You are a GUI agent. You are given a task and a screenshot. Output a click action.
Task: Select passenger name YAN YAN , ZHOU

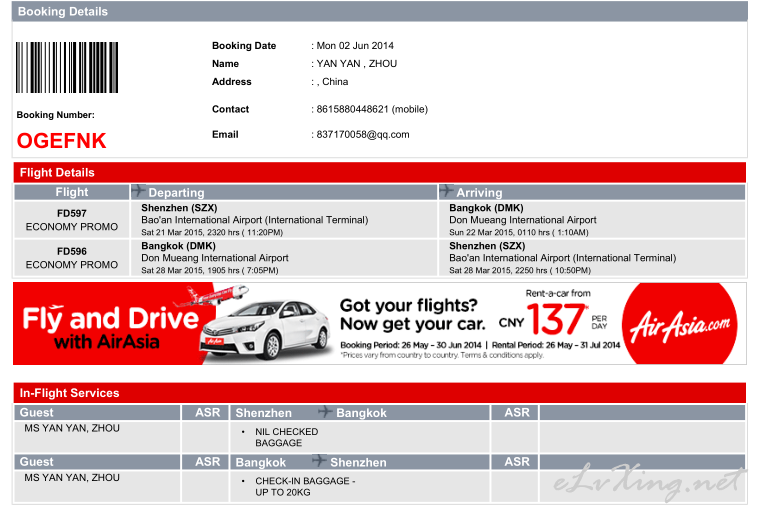[x=357, y=64]
